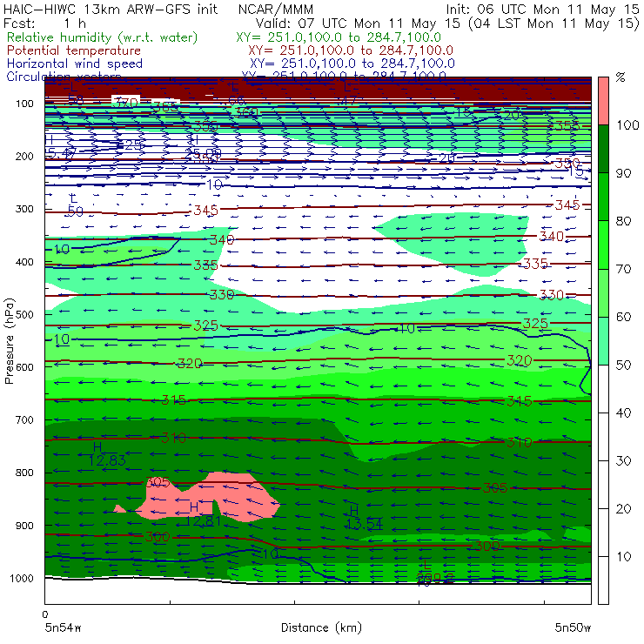Click the colorbar '70' tick label
The width and height of the screenshot is (644, 644).
[x=623, y=269]
